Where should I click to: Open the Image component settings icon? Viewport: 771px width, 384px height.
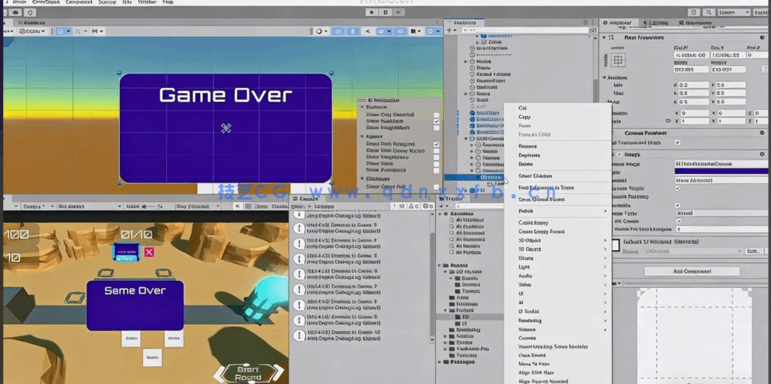[763, 154]
